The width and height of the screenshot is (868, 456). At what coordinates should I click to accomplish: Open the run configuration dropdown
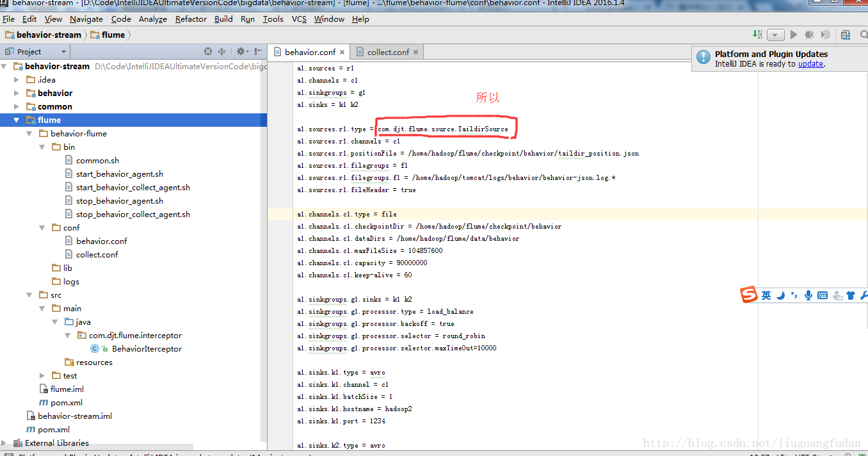[775, 35]
